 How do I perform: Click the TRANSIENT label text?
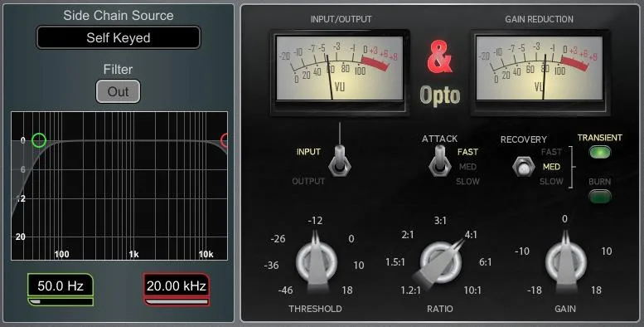tap(599, 138)
